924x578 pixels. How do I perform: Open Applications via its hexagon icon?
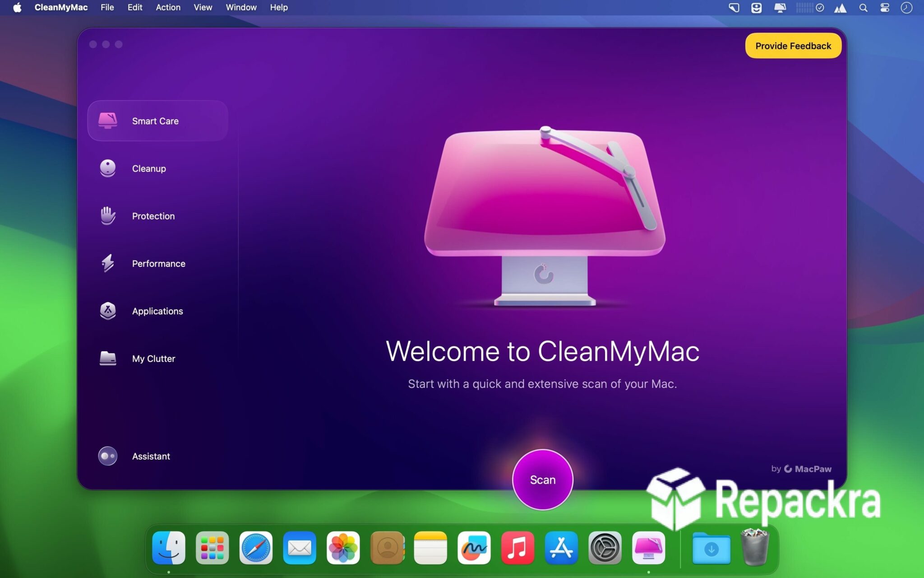click(108, 311)
